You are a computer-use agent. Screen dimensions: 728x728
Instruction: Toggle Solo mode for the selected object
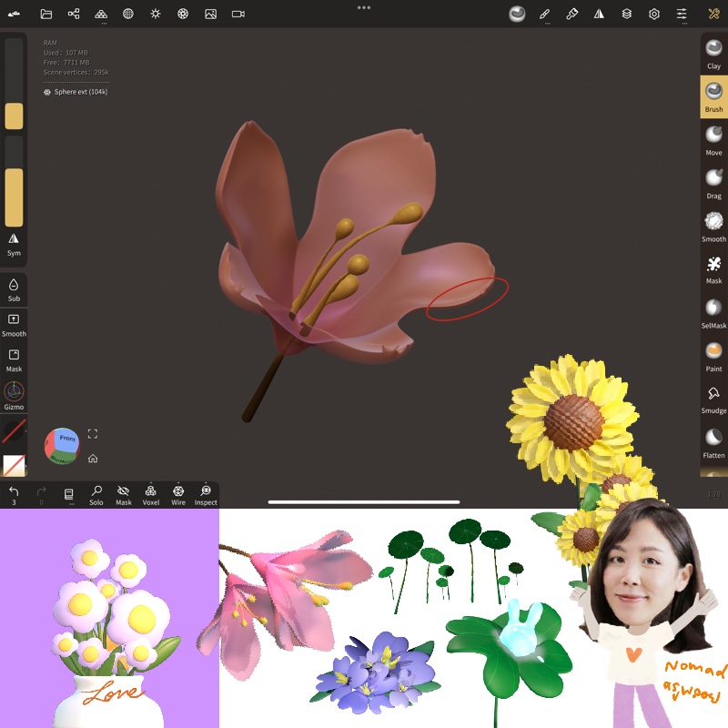click(96, 494)
